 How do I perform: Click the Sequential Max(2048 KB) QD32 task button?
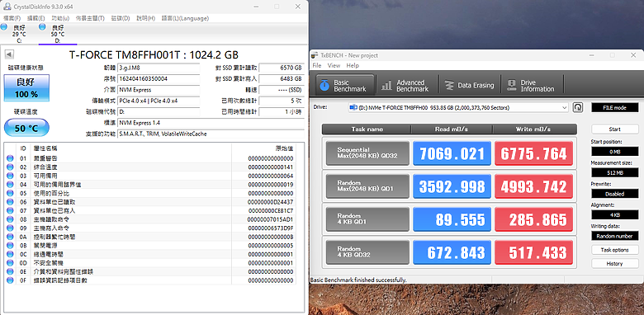367,153
